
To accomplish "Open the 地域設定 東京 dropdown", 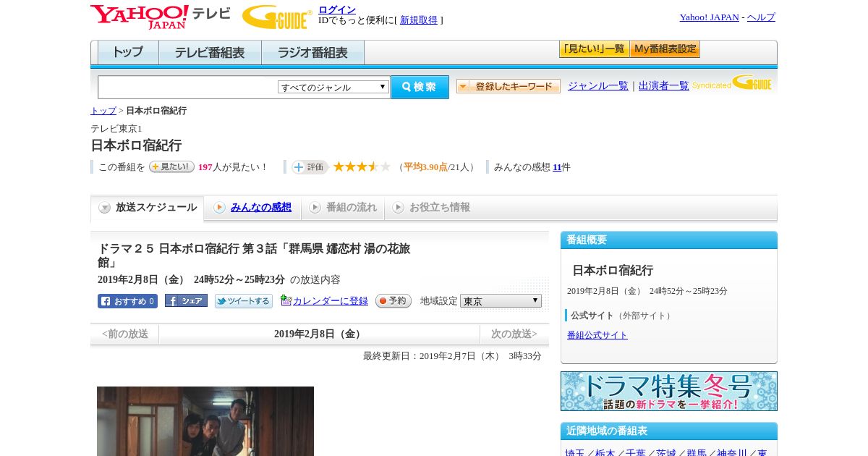I will coord(501,301).
